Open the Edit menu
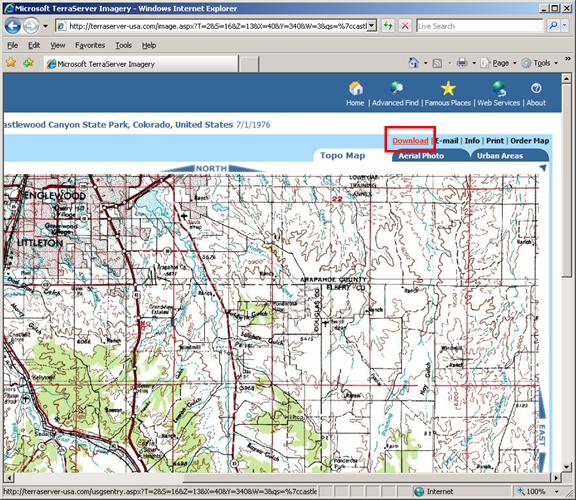576x500 pixels. (x=34, y=45)
